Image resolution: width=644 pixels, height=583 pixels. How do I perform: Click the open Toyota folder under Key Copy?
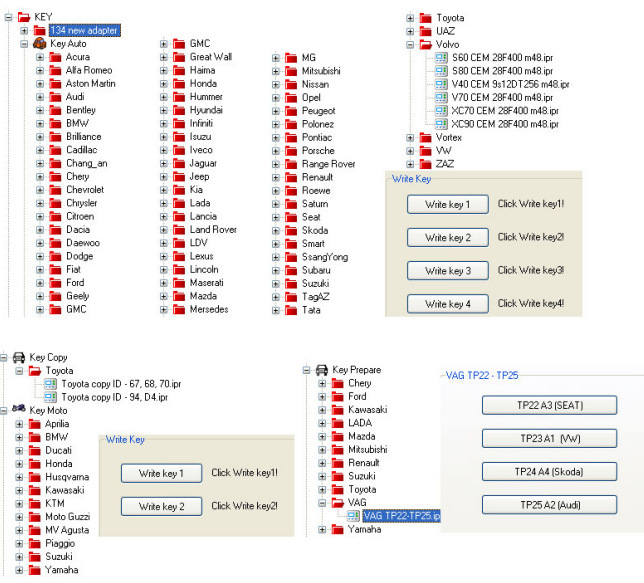pos(35,371)
